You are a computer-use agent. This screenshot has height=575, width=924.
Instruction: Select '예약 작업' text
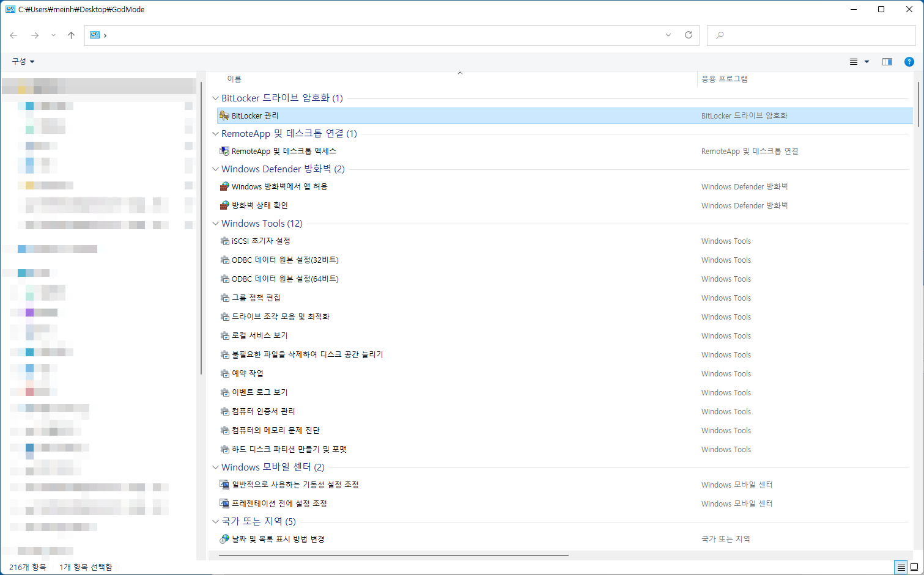click(x=248, y=373)
